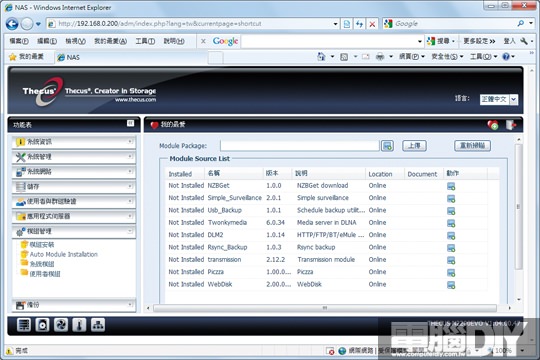Install Rsync_Backup via its action icon
540x360 pixels.
451,248
